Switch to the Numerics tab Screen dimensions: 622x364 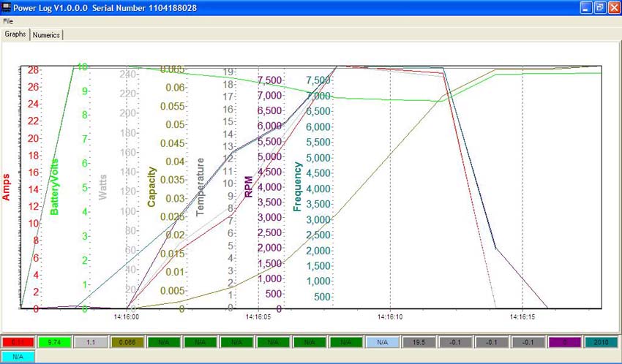pos(46,35)
